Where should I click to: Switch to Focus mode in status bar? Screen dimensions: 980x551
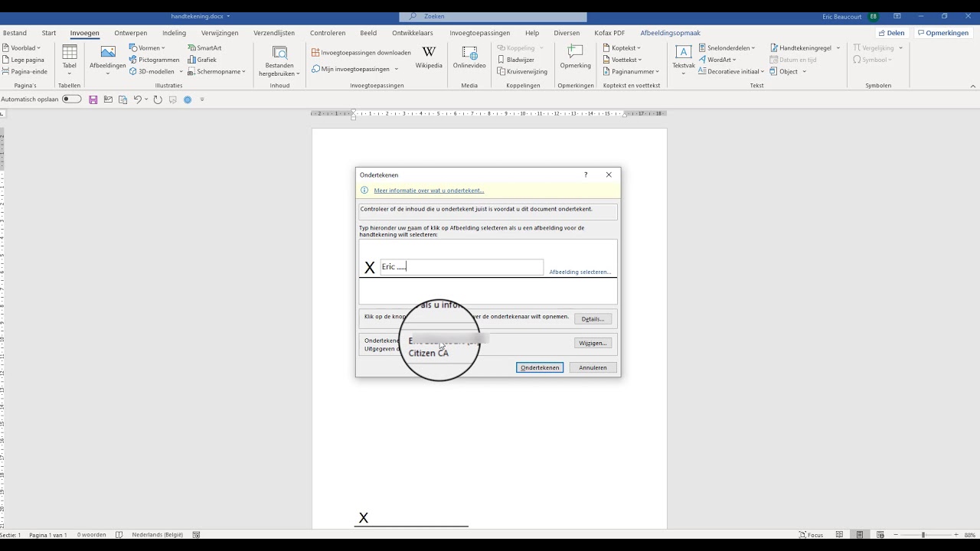point(811,535)
